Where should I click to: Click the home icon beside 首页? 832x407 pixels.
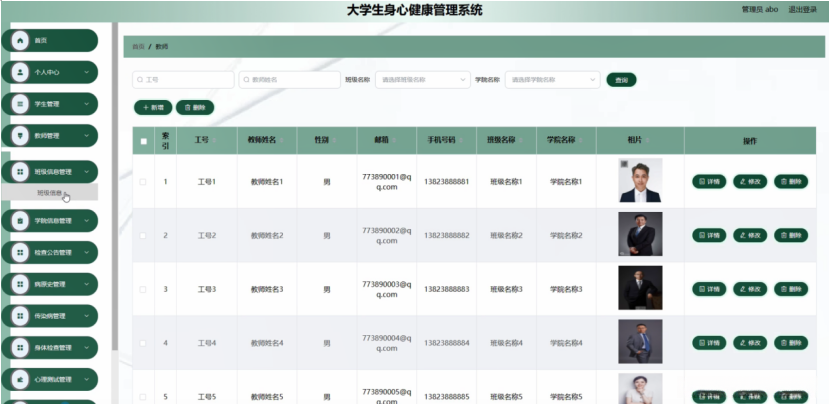coord(20,40)
